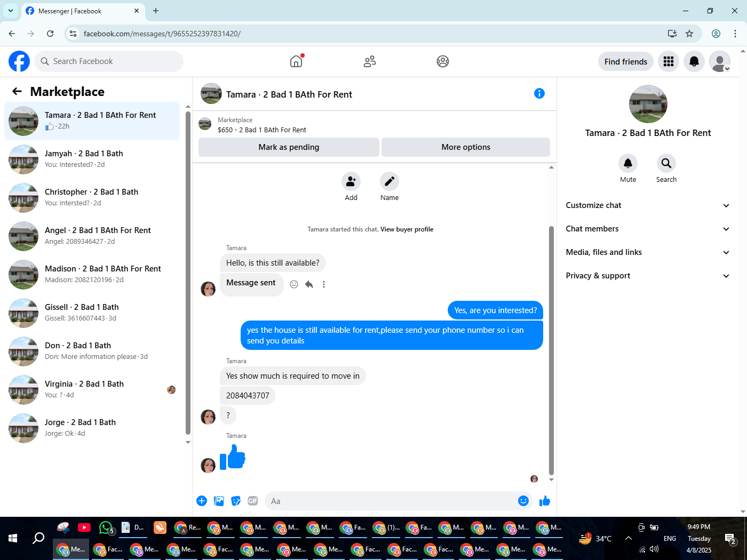The image size is (747, 560).
Task: Open Windows taskbar search
Action: (x=38, y=539)
